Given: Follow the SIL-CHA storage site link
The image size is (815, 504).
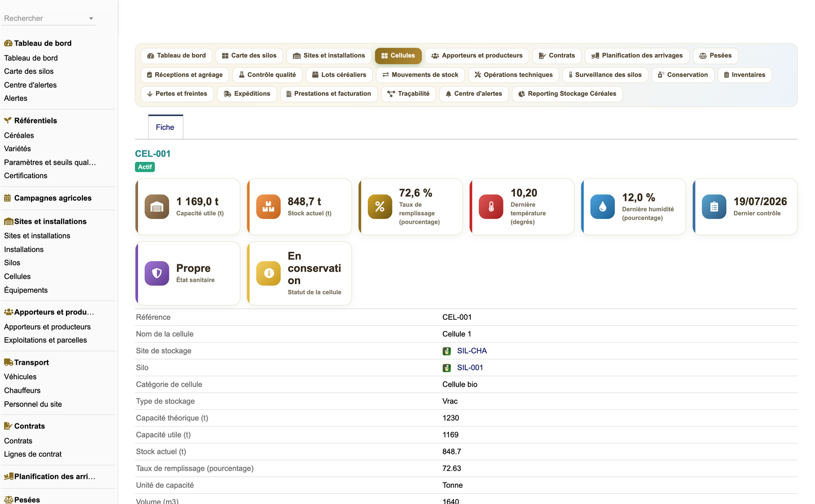Looking at the screenshot, I should 472,351.
